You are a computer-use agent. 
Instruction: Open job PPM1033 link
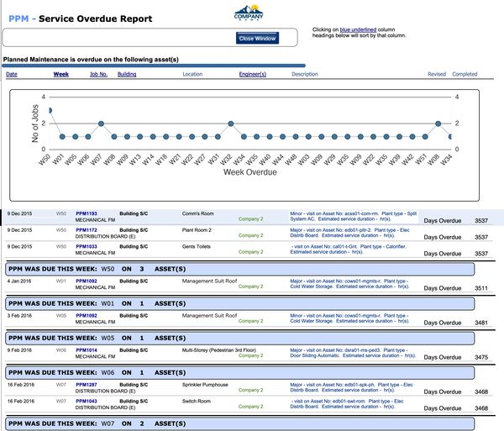(87, 245)
